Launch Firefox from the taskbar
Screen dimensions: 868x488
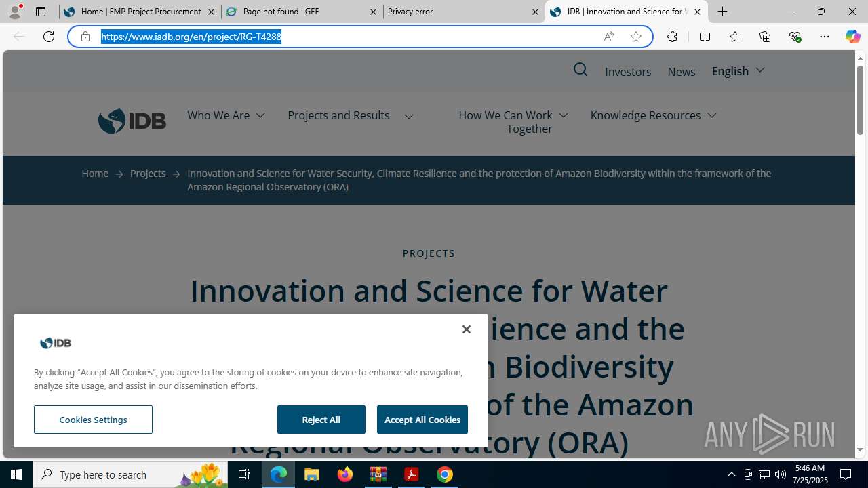[345, 474]
